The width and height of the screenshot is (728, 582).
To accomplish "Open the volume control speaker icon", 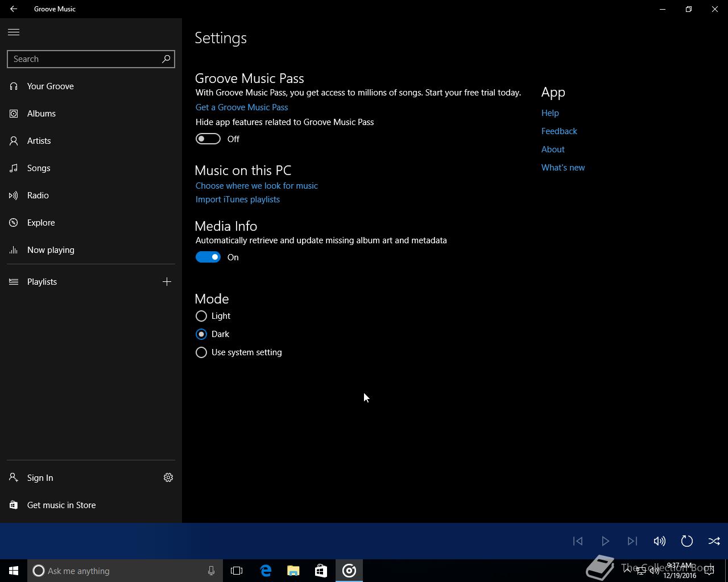I will (x=660, y=541).
